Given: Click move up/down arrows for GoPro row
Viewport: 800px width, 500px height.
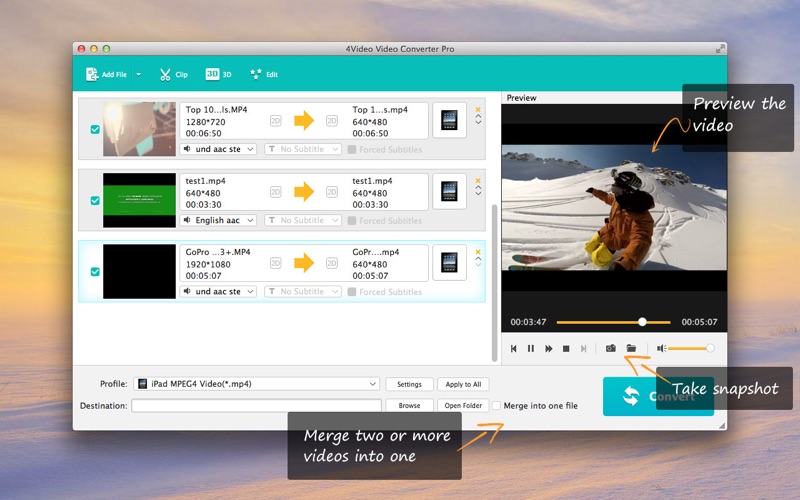Looking at the screenshot, I should coord(478,262).
